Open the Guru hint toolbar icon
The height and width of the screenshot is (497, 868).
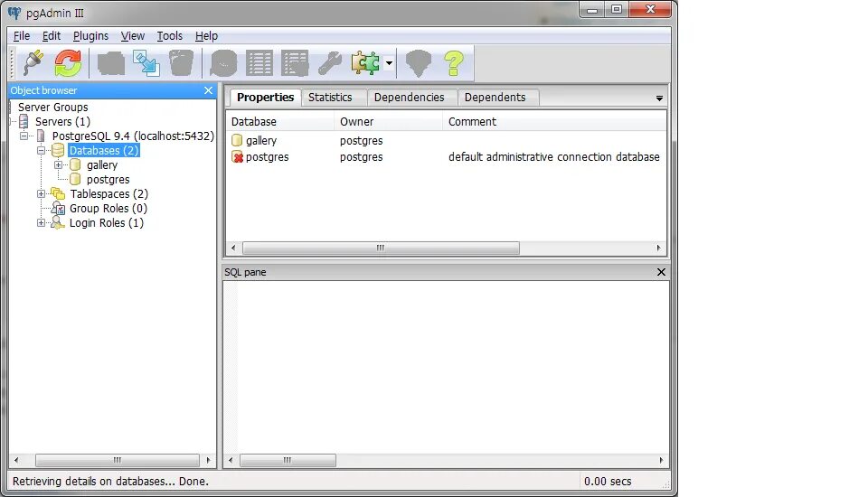click(x=418, y=63)
